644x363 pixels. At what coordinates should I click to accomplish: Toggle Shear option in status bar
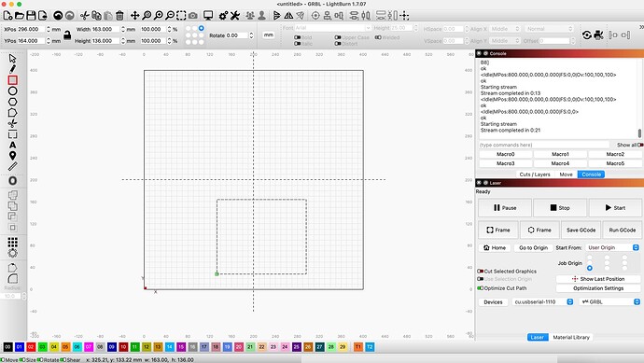[x=63, y=359]
